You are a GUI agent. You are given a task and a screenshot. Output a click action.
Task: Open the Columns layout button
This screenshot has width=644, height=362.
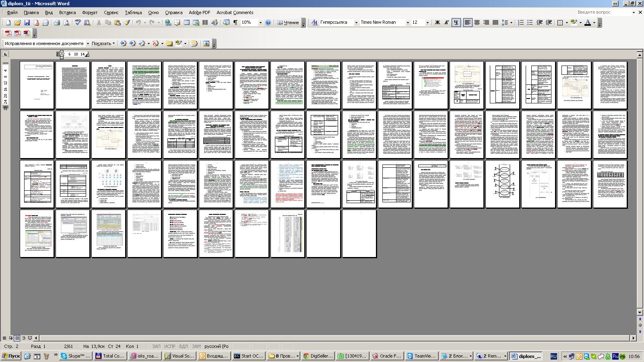(x=205, y=23)
